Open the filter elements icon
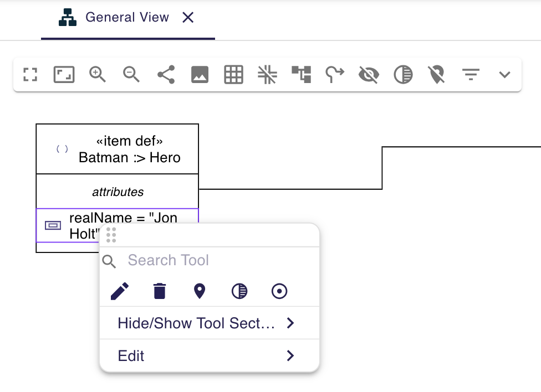This screenshot has width=541, height=392. coord(471,74)
